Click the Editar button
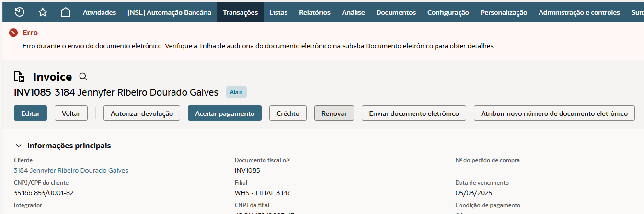 click(31, 113)
